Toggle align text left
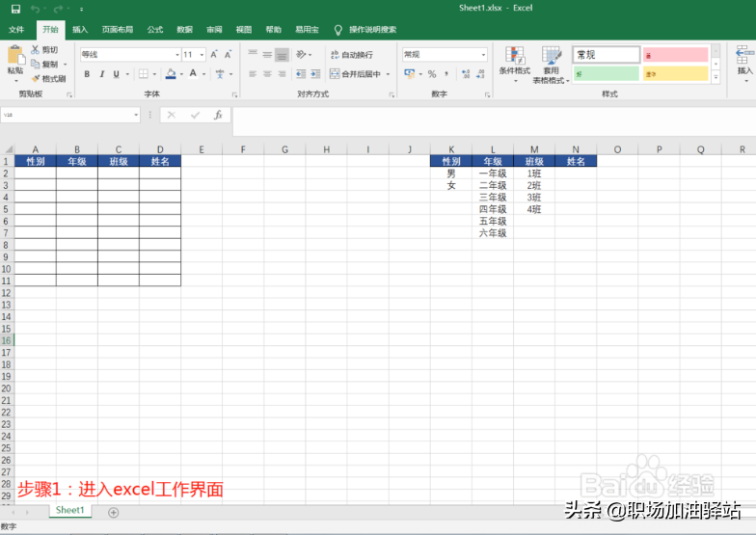Screen dimensions: 756x535 pos(253,73)
